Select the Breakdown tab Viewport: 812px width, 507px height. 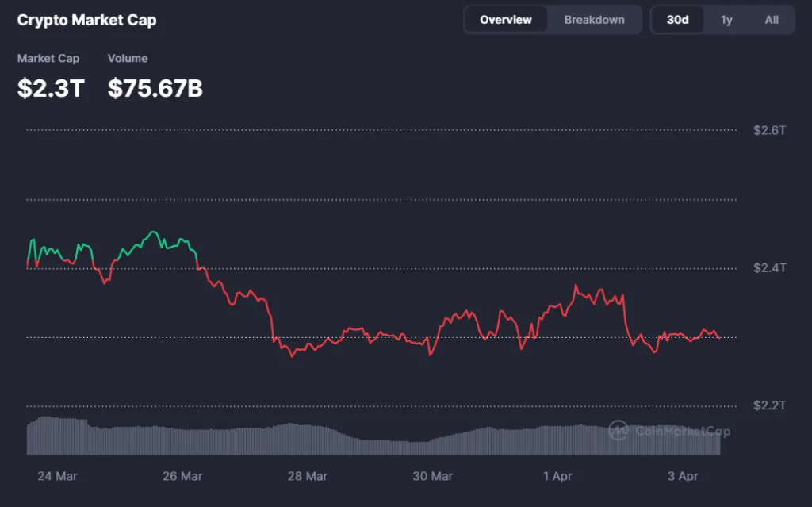point(594,19)
